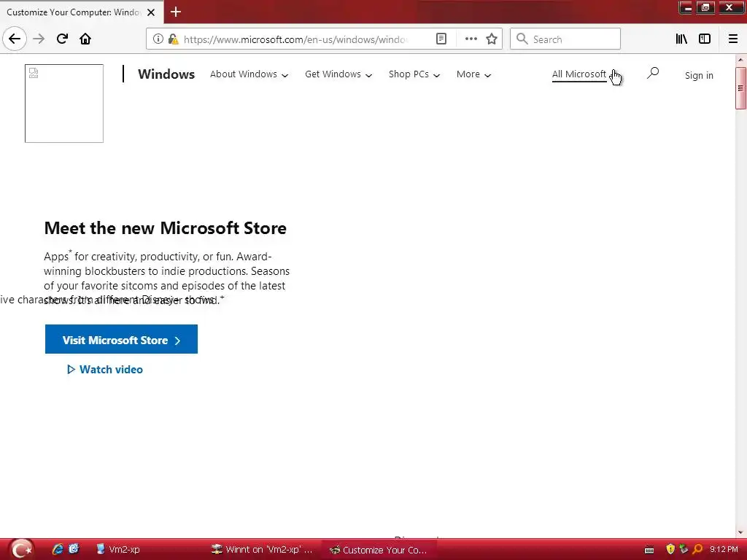
Task: Open page actions three-dot menu
Action: click(471, 39)
